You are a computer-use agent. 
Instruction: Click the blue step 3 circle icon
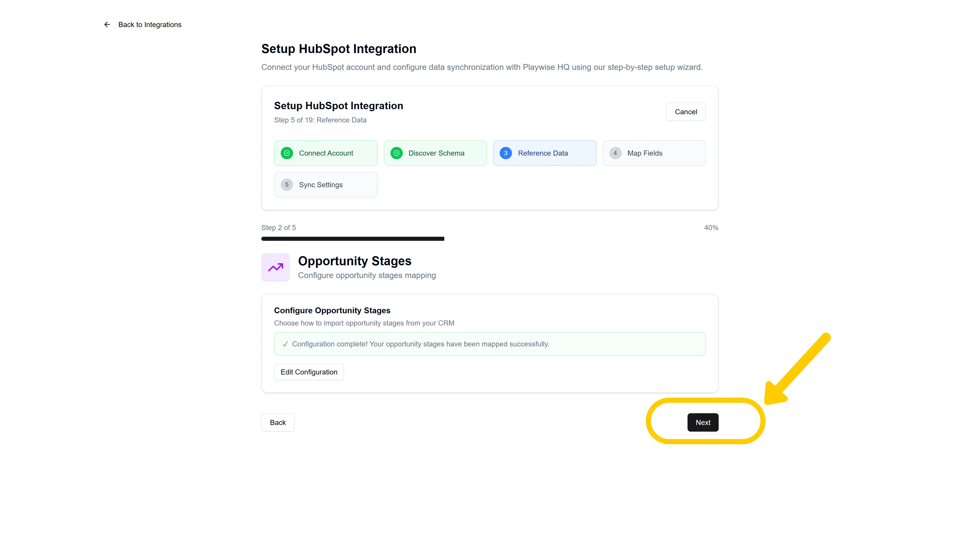point(506,153)
